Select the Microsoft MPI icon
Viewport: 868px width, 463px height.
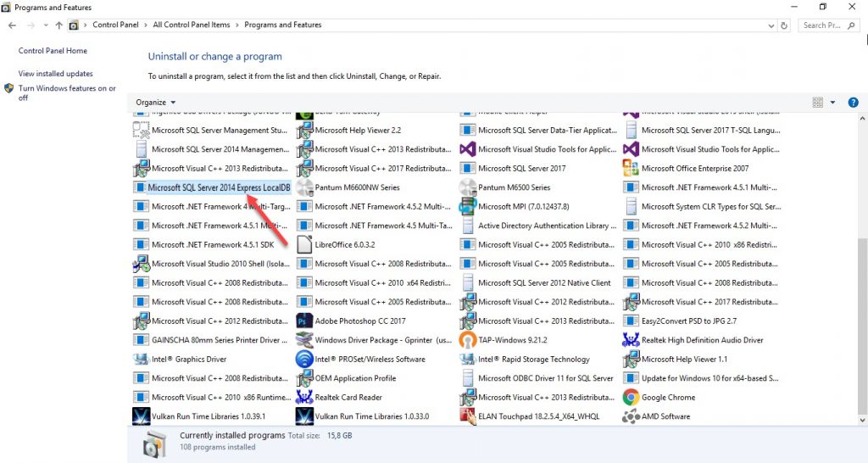(x=468, y=206)
